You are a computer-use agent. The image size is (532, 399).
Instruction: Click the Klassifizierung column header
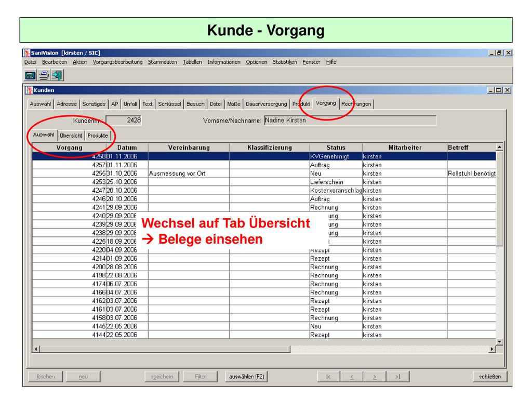(270, 148)
